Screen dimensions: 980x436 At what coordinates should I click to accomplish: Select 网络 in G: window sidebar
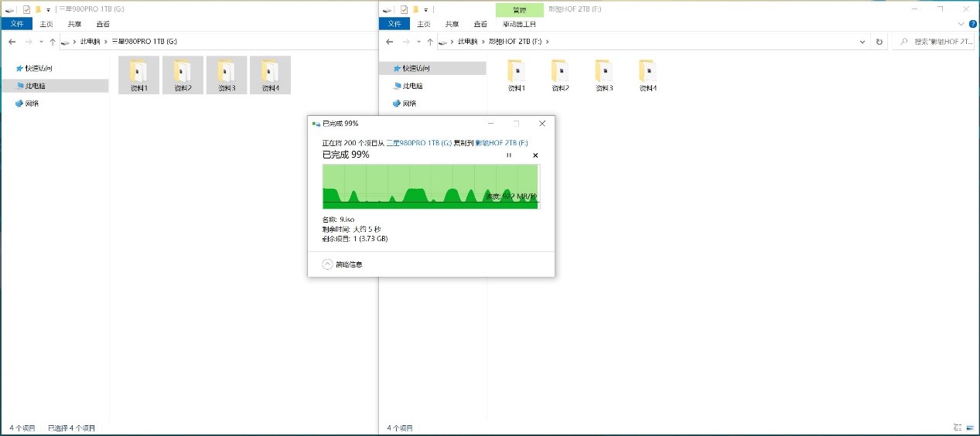26,103
